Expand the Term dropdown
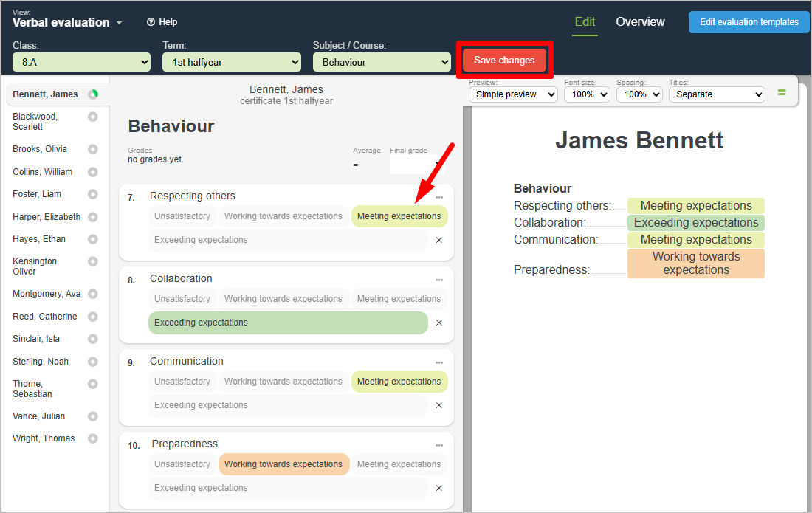Screen dimensions: 812x513 (x=231, y=63)
